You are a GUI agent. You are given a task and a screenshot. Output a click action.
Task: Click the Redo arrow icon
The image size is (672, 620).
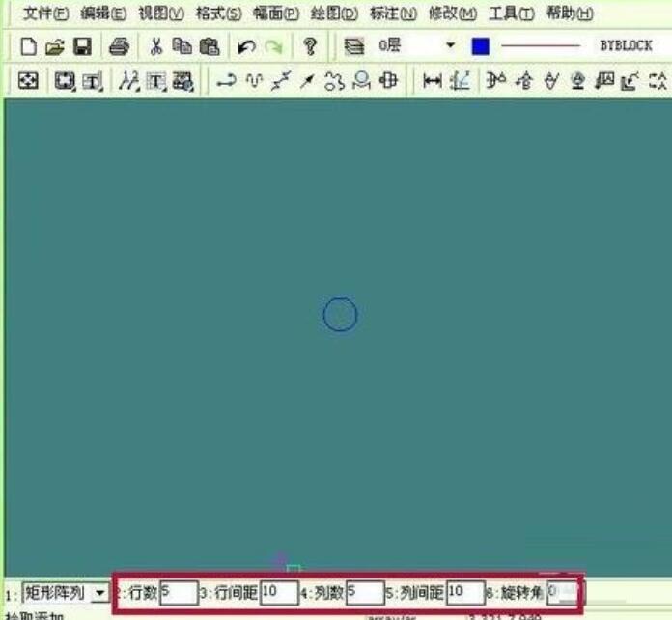tap(273, 46)
